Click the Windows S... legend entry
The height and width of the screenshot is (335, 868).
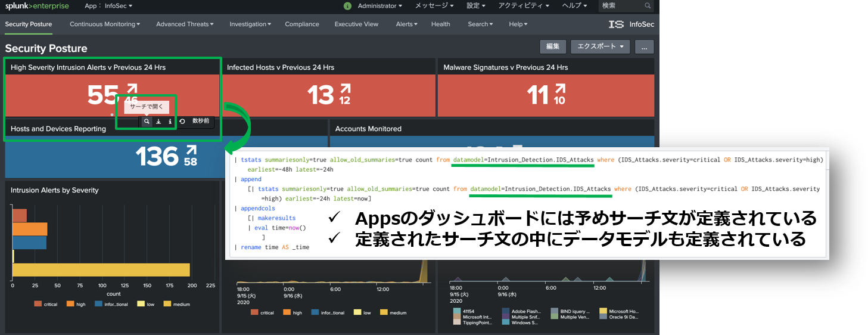[x=521, y=322]
